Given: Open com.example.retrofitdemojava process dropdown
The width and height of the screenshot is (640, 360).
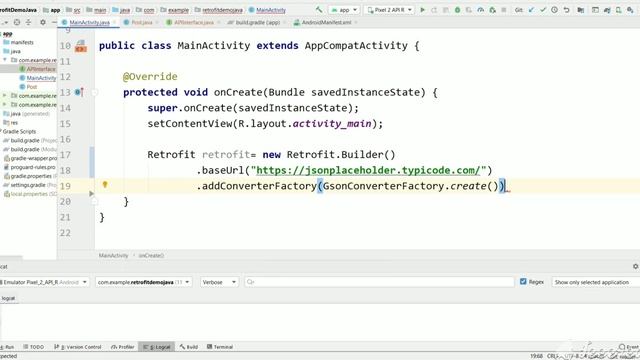Looking at the screenshot, I should (143, 282).
